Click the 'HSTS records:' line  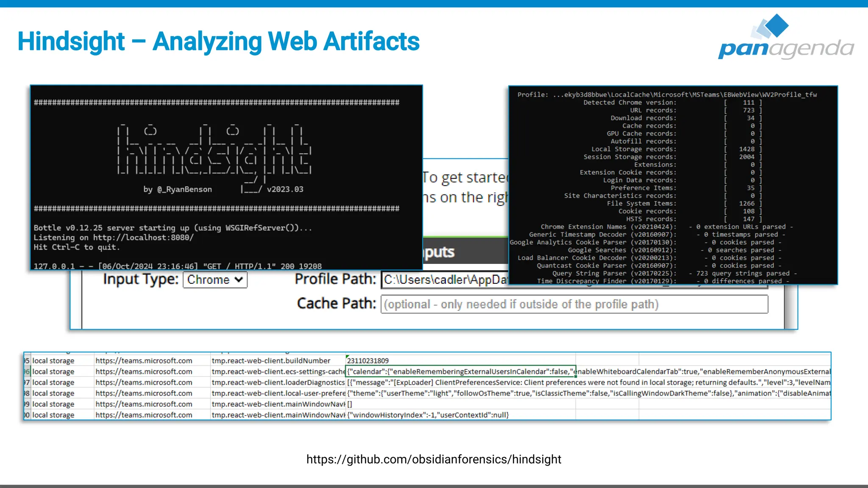(694, 219)
